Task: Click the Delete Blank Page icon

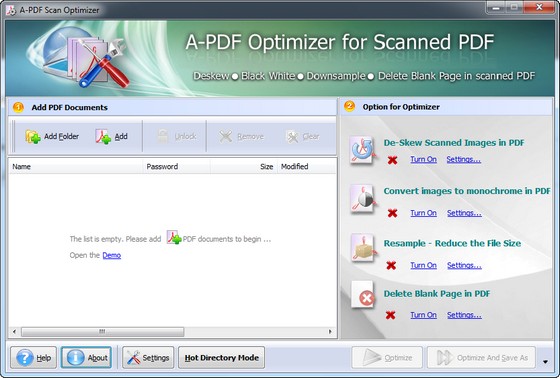Action: (362, 295)
